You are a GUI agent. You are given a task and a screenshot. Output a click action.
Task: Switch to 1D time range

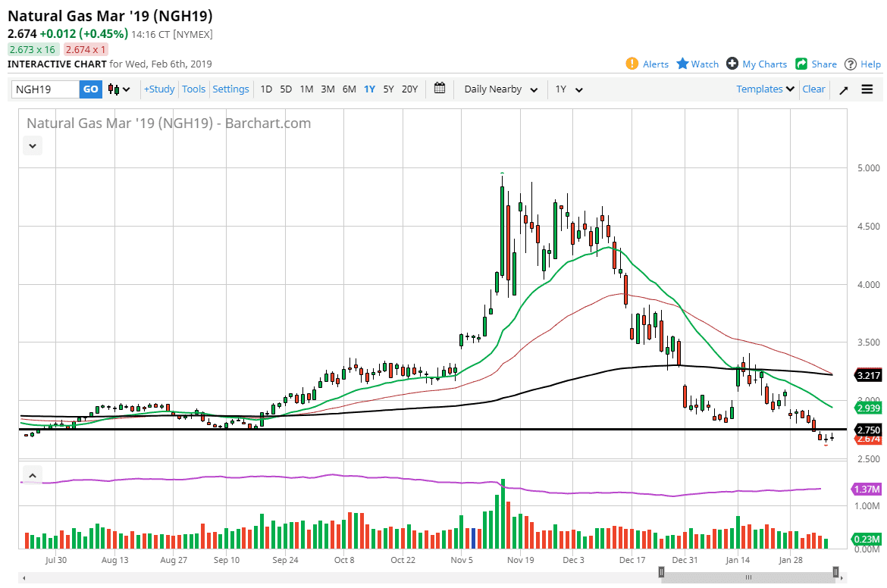[x=266, y=89]
